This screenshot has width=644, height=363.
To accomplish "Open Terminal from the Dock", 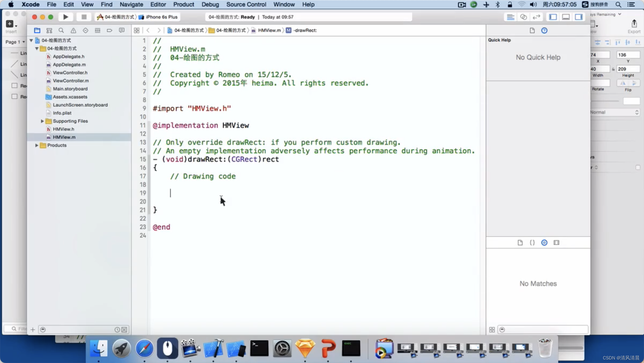I will [x=259, y=348].
